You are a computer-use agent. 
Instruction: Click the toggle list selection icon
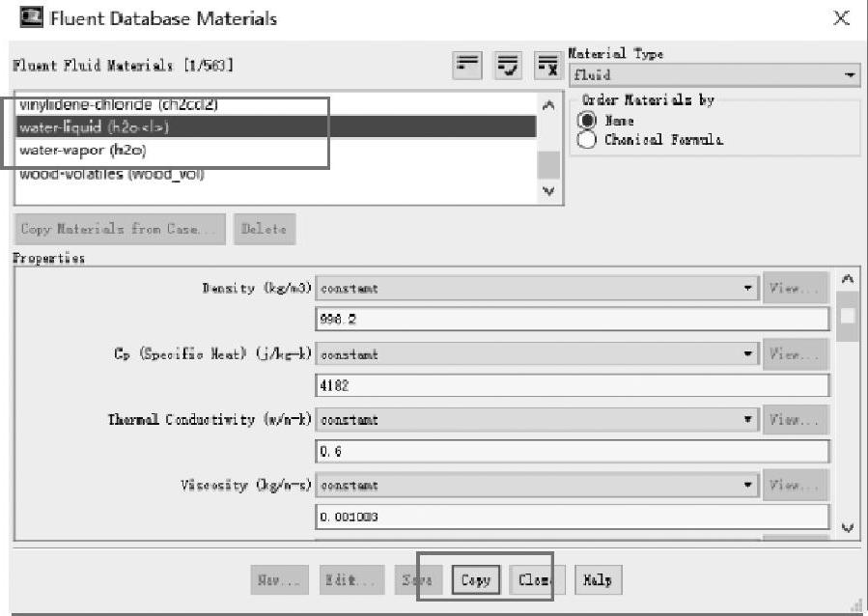[467, 66]
